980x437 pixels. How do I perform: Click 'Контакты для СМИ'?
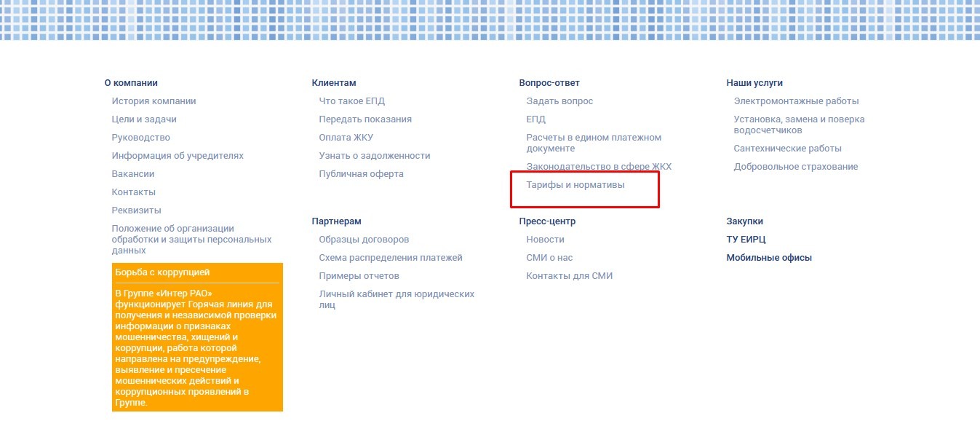[x=570, y=276]
